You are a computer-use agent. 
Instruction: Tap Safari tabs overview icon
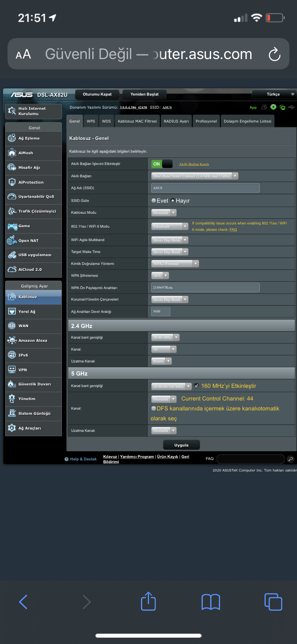[273, 602]
